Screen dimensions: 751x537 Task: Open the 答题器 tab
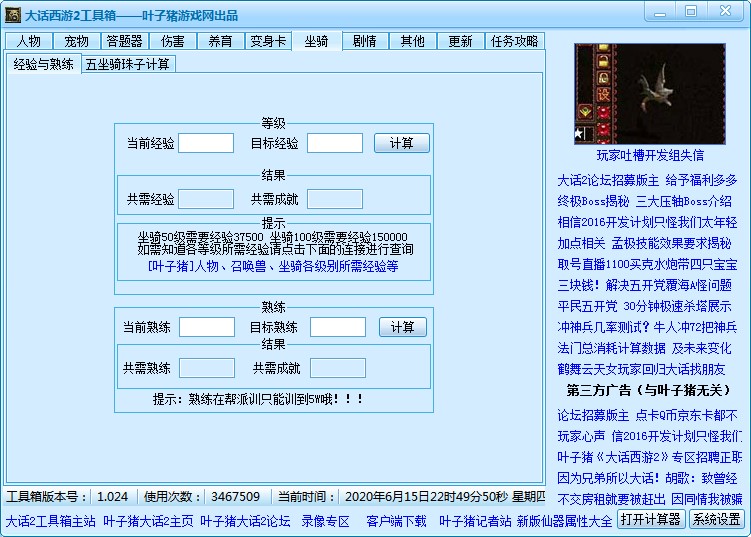(125, 41)
